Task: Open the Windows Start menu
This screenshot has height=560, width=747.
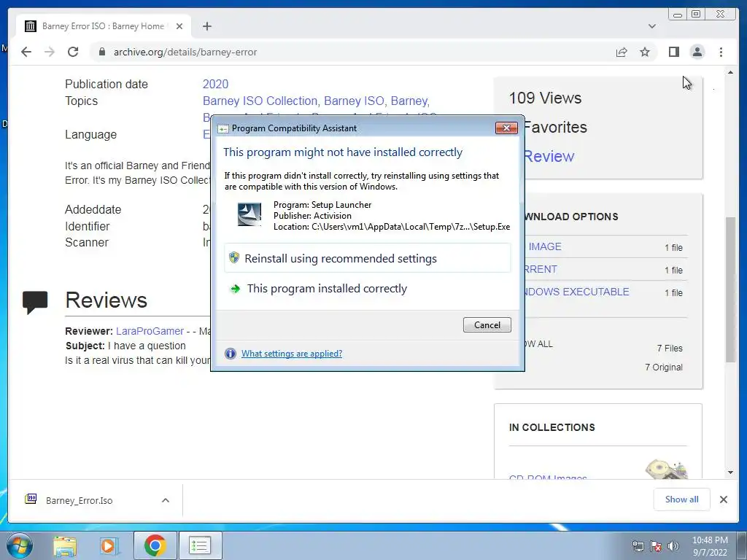Action: coord(19,545)
